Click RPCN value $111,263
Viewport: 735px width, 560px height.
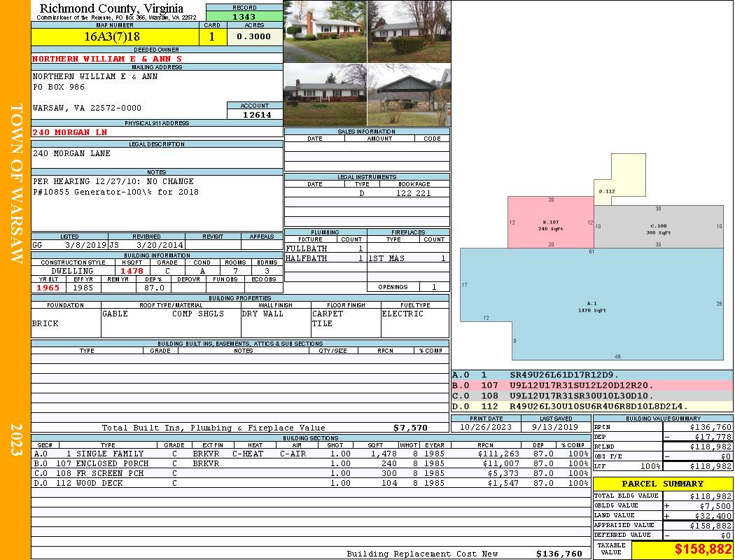tap(498, 454)
